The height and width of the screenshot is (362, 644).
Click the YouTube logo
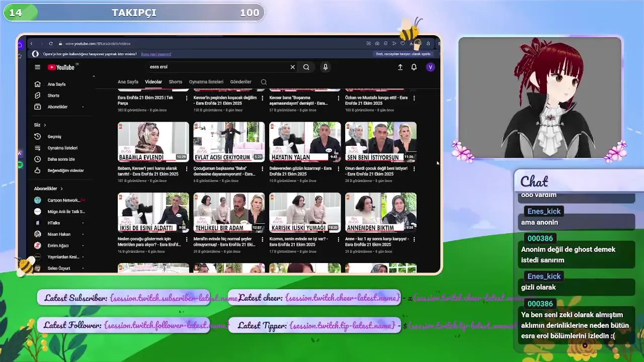[61, 67]
